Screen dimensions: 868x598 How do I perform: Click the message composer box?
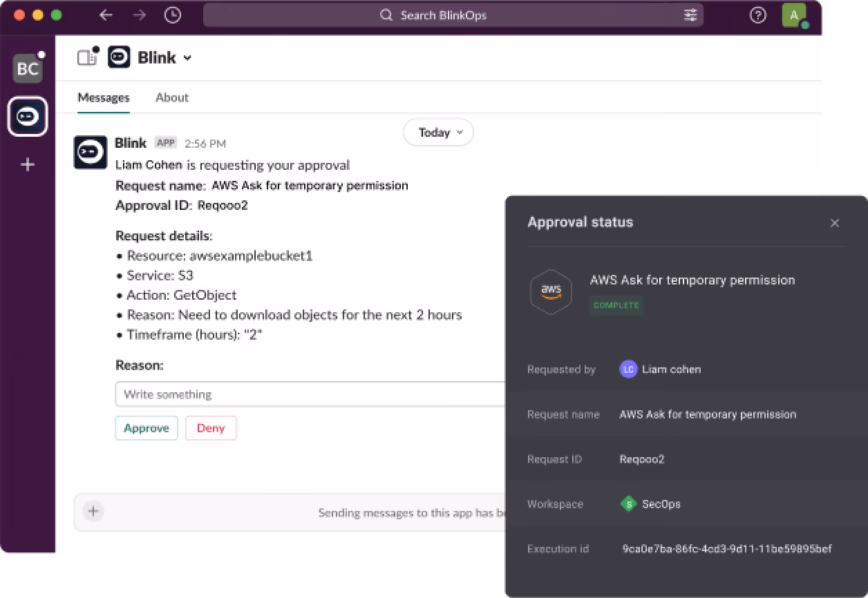tap(291, 512)
